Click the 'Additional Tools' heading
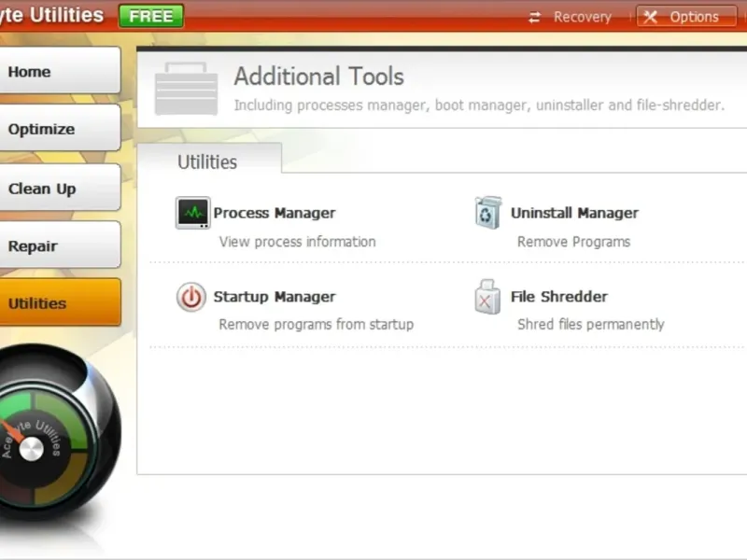Image resolution: width=747 pixels, height=560 pixels. click(318, 77)
